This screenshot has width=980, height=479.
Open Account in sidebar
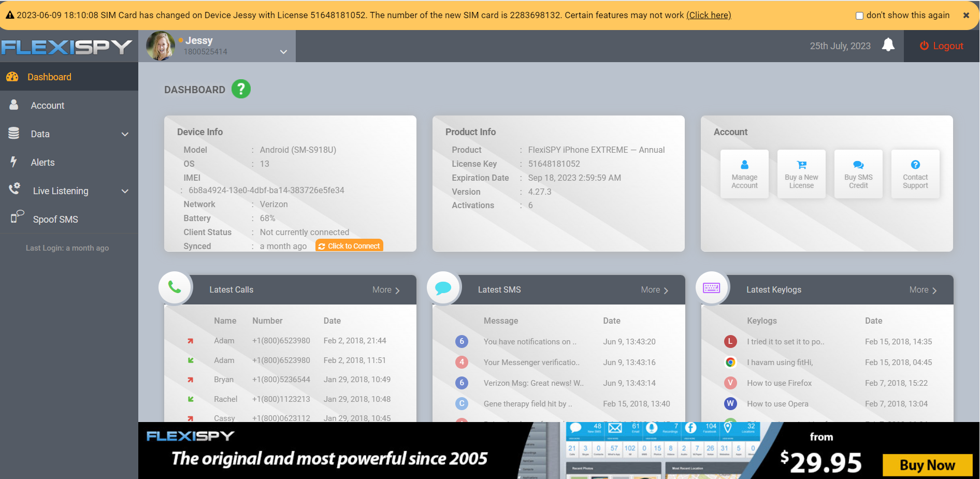69,105
